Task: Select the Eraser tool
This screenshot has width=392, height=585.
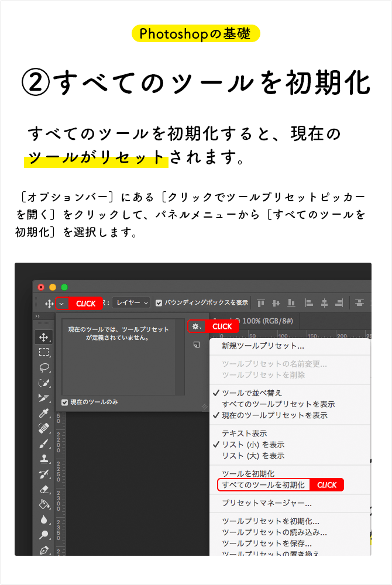Action: (x=44, y=490)
